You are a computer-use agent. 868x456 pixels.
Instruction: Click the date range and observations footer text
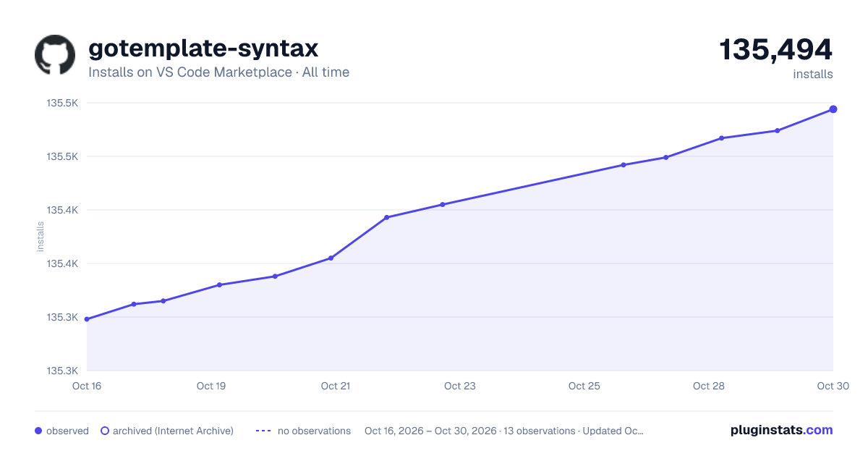tap(504, 431)
